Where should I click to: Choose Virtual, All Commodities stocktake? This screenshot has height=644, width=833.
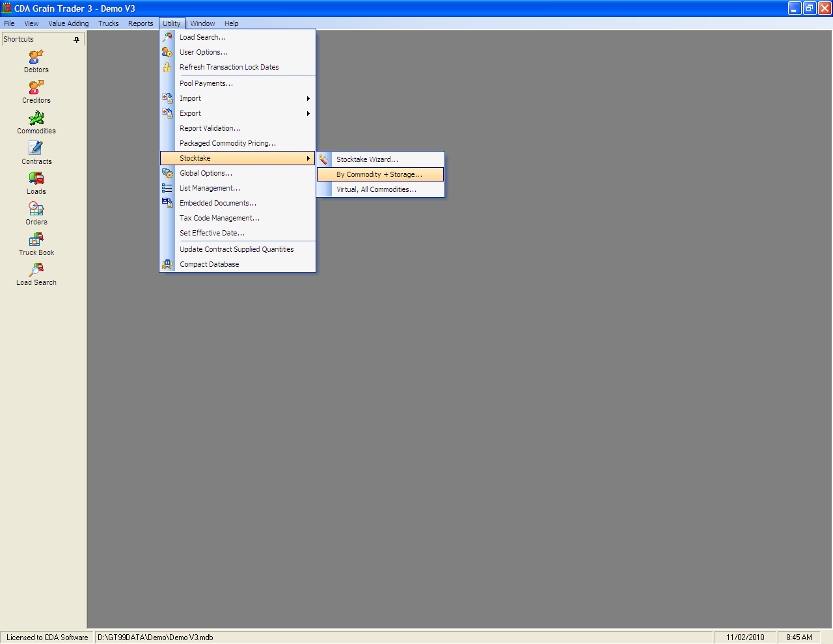[376, 189]
